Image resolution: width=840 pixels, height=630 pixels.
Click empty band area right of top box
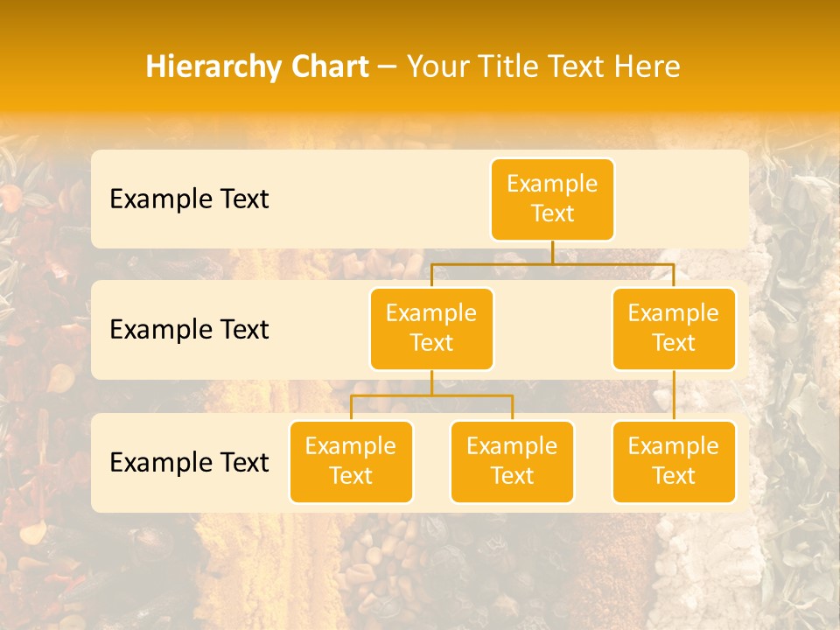point(682,199)
